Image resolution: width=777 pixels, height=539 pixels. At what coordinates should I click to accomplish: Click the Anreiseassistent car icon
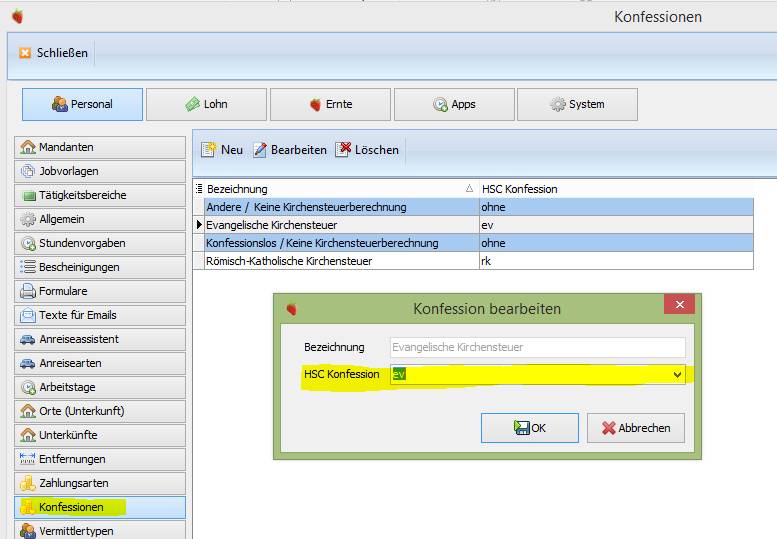[28, 340]
